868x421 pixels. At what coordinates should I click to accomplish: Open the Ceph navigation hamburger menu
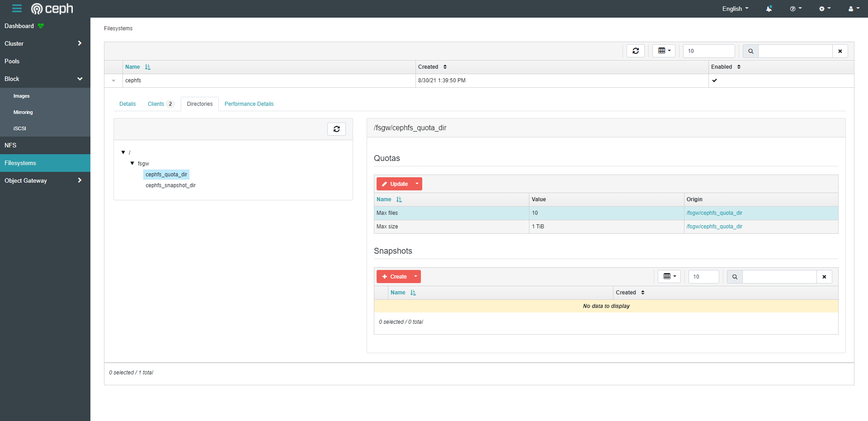coord(17,9)
